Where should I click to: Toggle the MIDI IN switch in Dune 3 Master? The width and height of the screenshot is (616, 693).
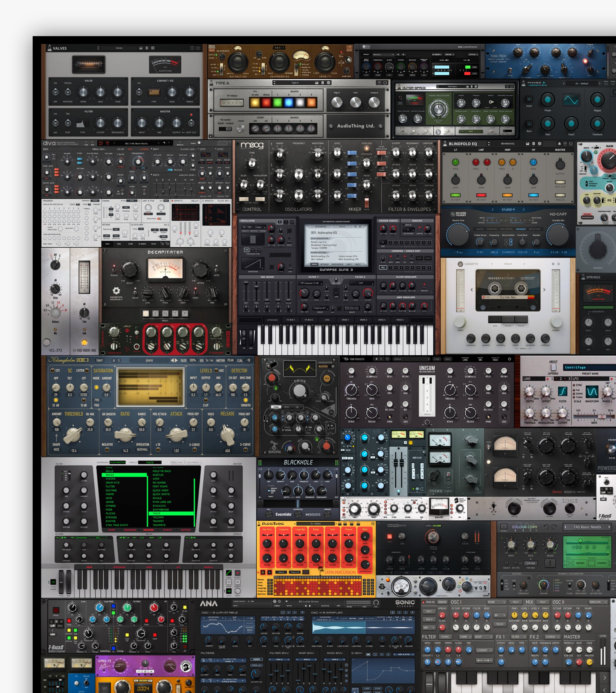pos(404,225)
